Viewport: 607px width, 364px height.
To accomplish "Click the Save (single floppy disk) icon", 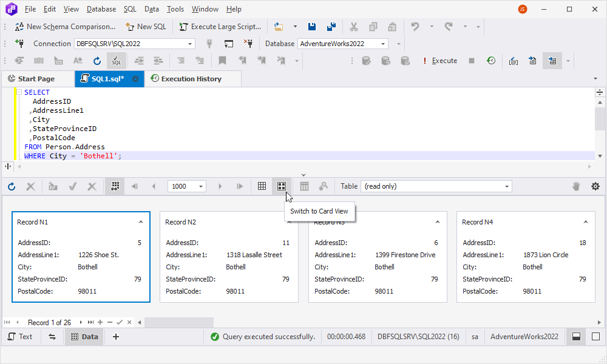I will point(311,27).
